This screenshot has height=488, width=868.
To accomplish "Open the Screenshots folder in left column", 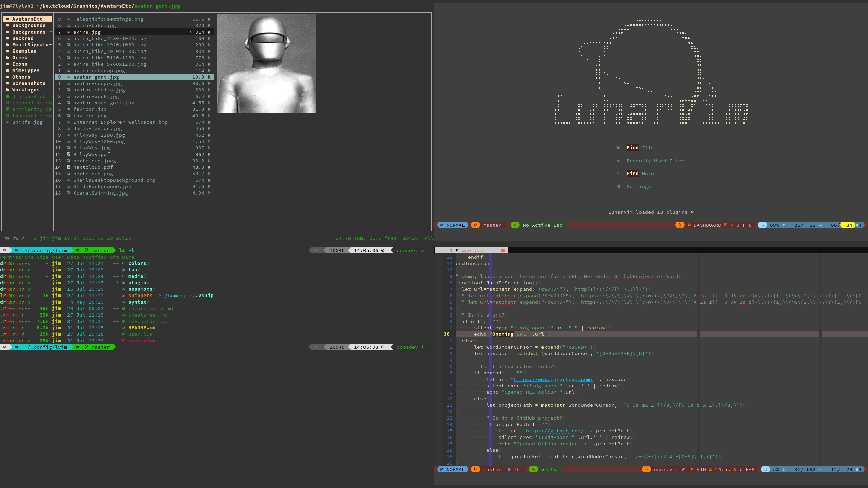I will tap(28, 83).
